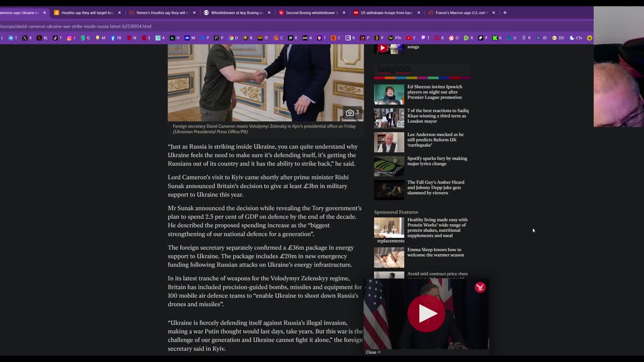Open Sadiq Khan third term reactions article
The height and width of the screenshot is (362, 644).
[x=438, y=116]
